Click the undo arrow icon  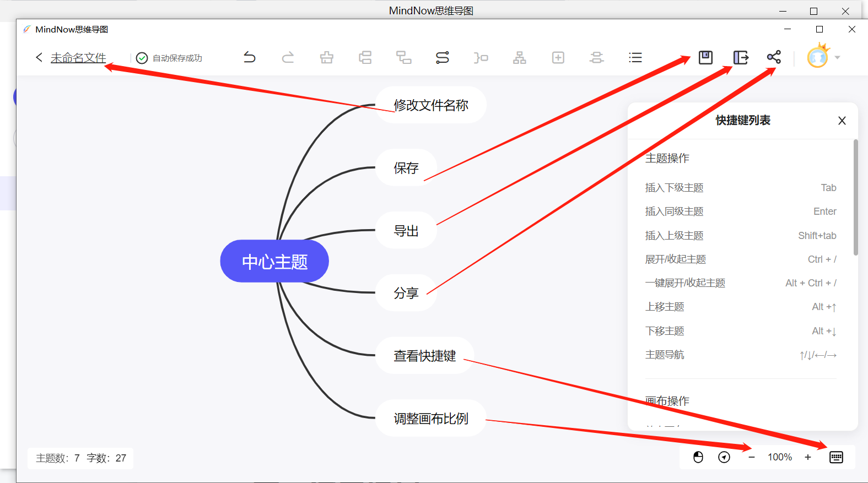(250, 57)
